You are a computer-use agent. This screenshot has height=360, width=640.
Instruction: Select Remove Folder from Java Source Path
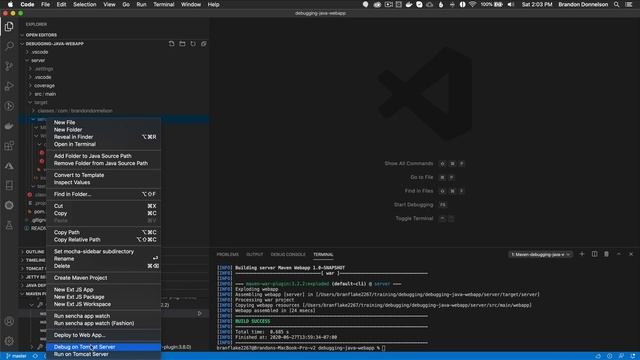[x=104, y=163]
